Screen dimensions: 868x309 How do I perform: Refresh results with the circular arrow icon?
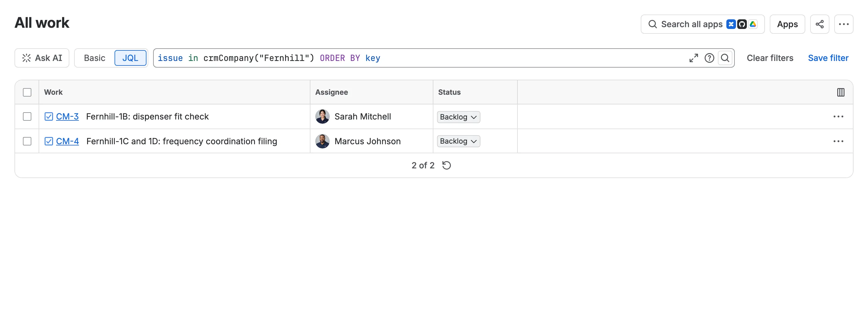pos(446,165)
